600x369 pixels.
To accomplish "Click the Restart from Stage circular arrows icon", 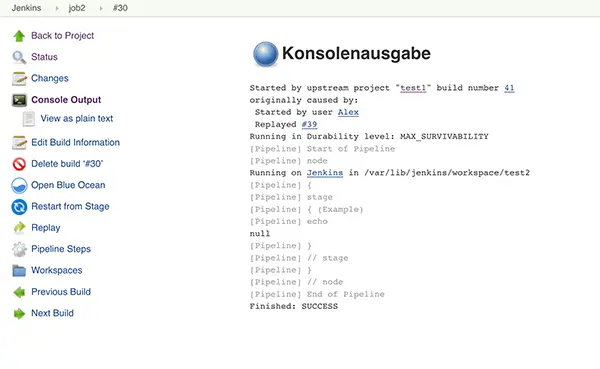I will pyautogui.click(x=19, y=207).
